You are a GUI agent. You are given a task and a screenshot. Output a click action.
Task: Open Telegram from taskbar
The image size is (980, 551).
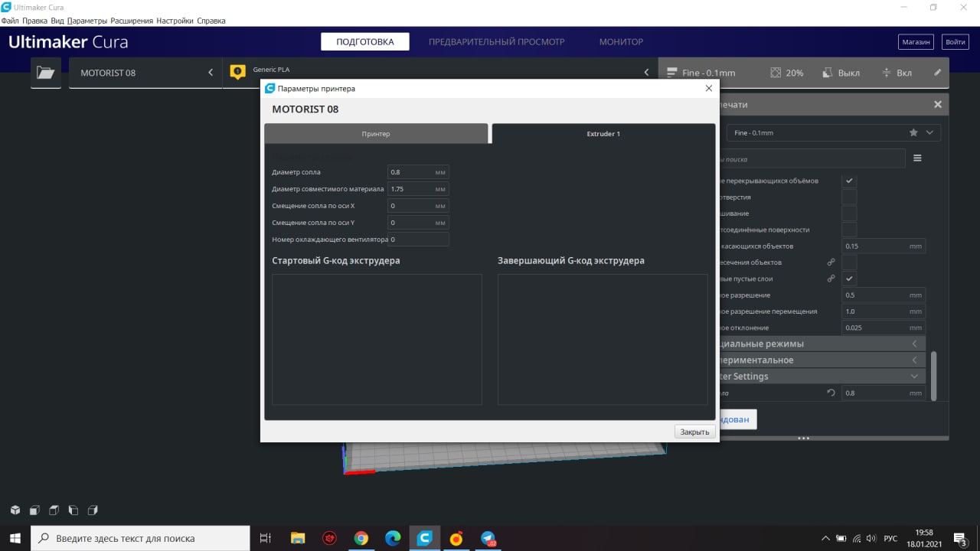(x=488, y=538)
